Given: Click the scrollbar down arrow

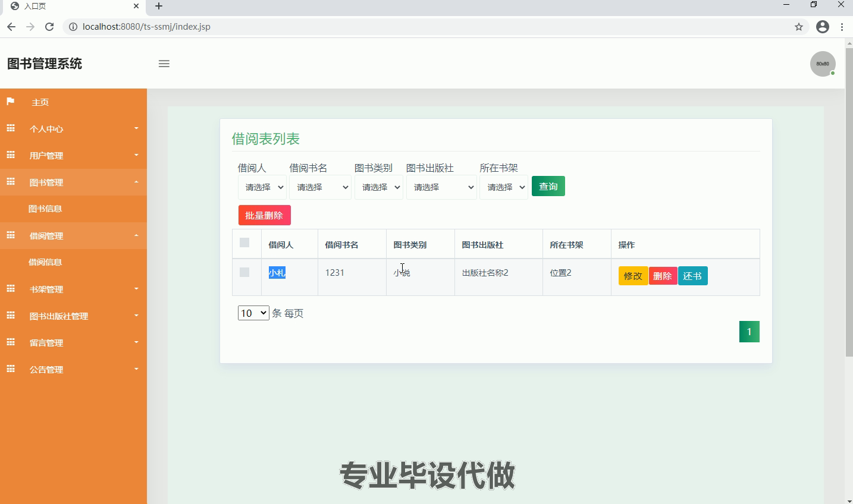Looking at the screenshot, I should pos(849,500).
